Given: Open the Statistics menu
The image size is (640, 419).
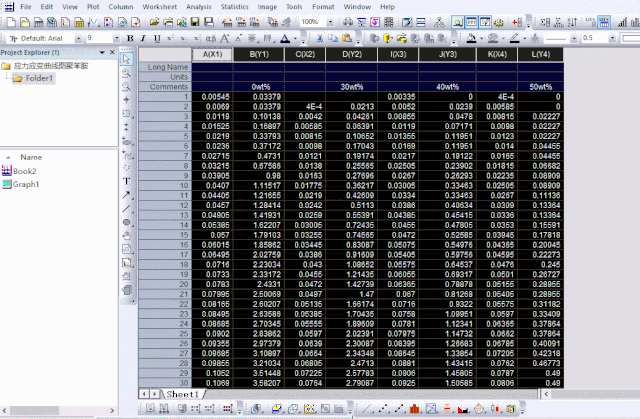Looking at the screenshot, I should coord(234,7).
